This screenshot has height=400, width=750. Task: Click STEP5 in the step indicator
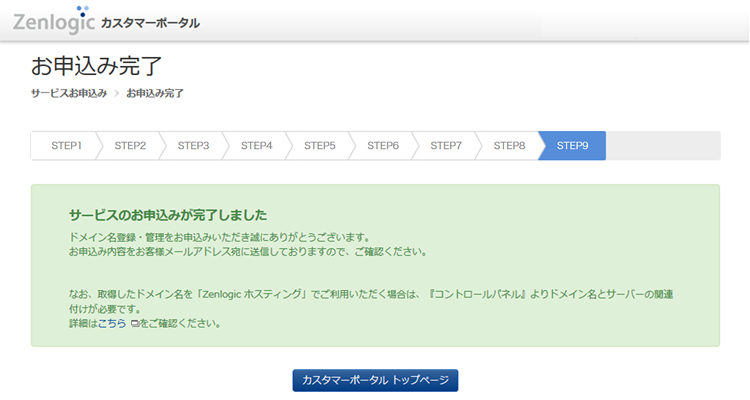pyautogui.click(x=319, y=146)
